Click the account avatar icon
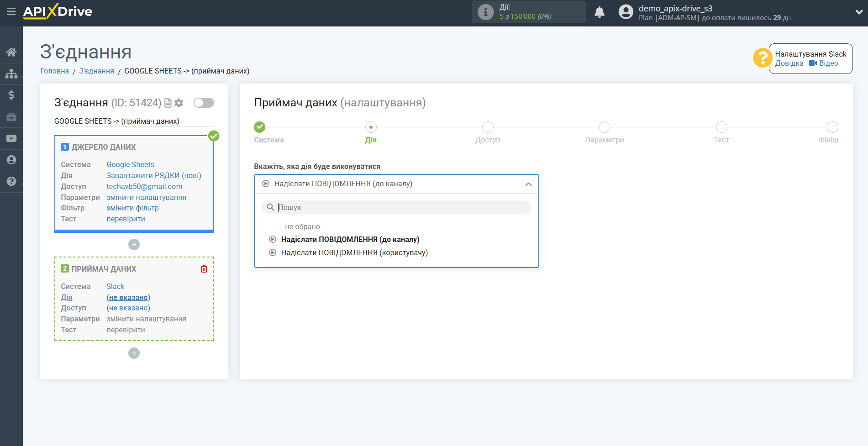Viewport: 868px width, 446px height. click(x=626, y=12)
